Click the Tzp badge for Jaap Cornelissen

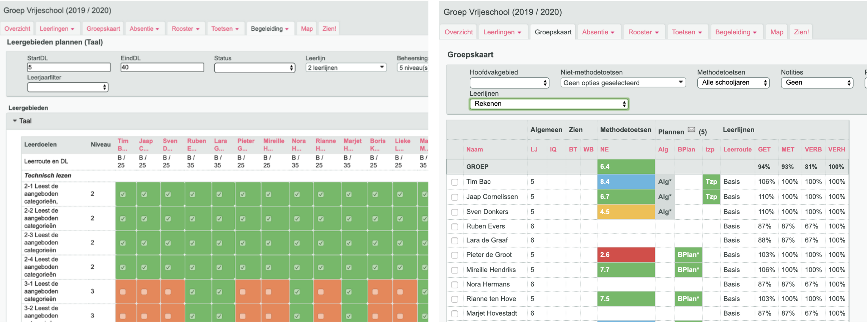(711, 197)
